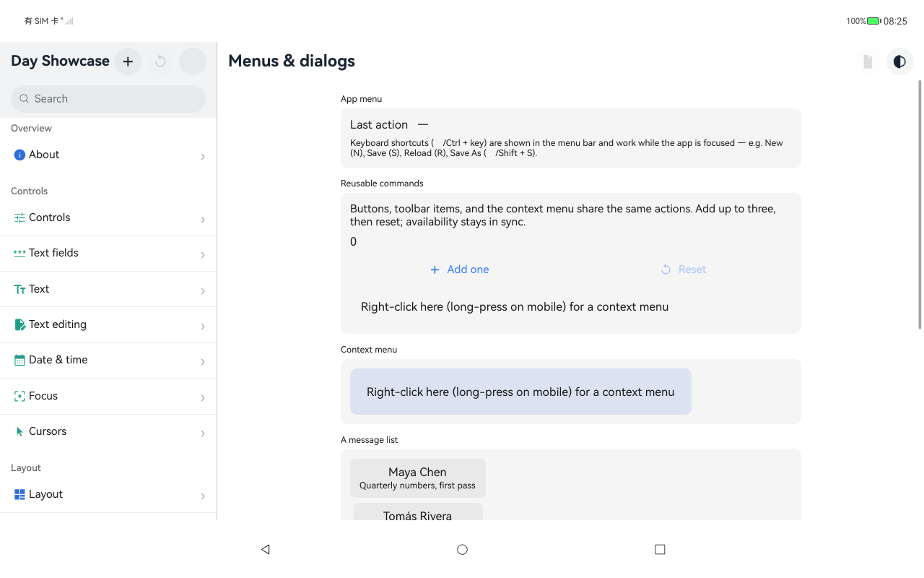Expand the Text editing row chevron
This screenshot has width=924, height=578.
click(x=203, y=326)
